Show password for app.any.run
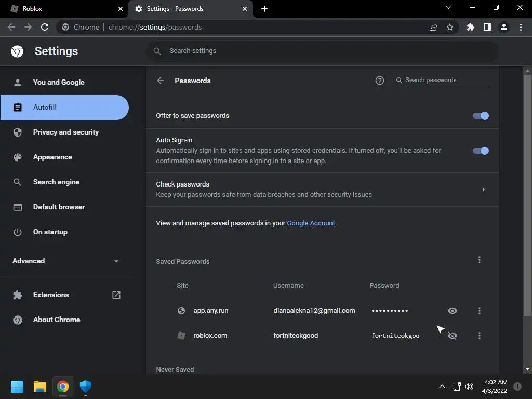This screenshot has height=399, width=532. tap(453, 311)
